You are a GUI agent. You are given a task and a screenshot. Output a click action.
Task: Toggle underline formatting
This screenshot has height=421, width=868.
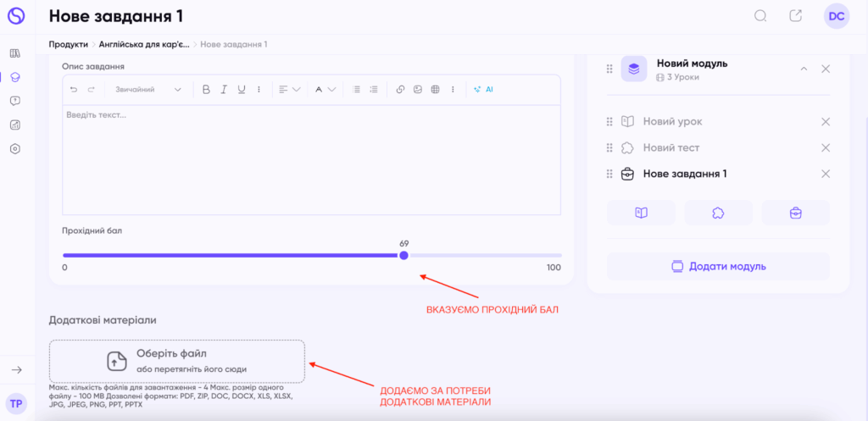(242, 89)
